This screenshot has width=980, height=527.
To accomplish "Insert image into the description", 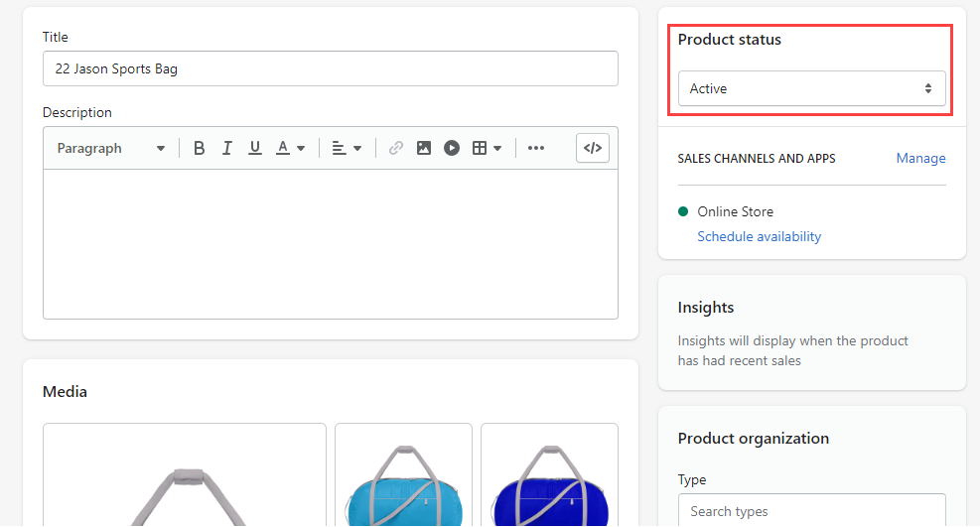I will (424, 148).
